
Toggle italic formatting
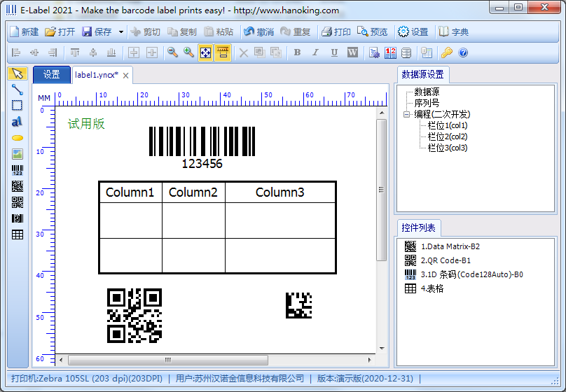click(315, 52)
